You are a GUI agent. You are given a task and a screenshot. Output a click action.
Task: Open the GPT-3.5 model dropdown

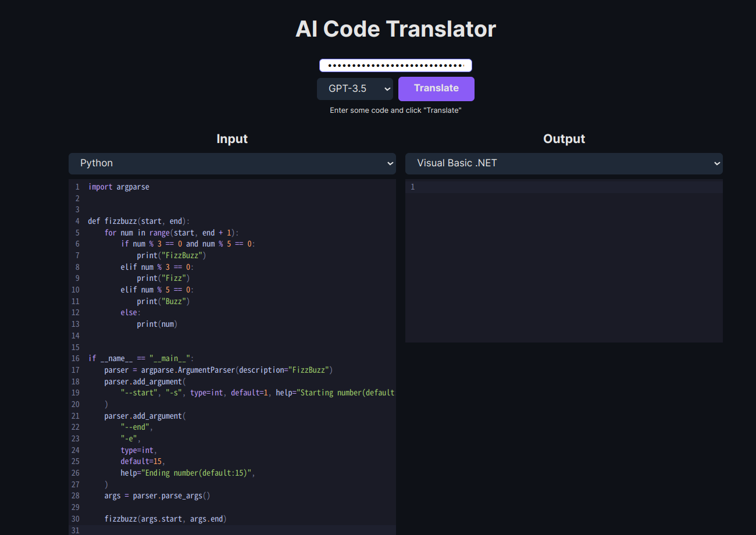pos(355,88)
